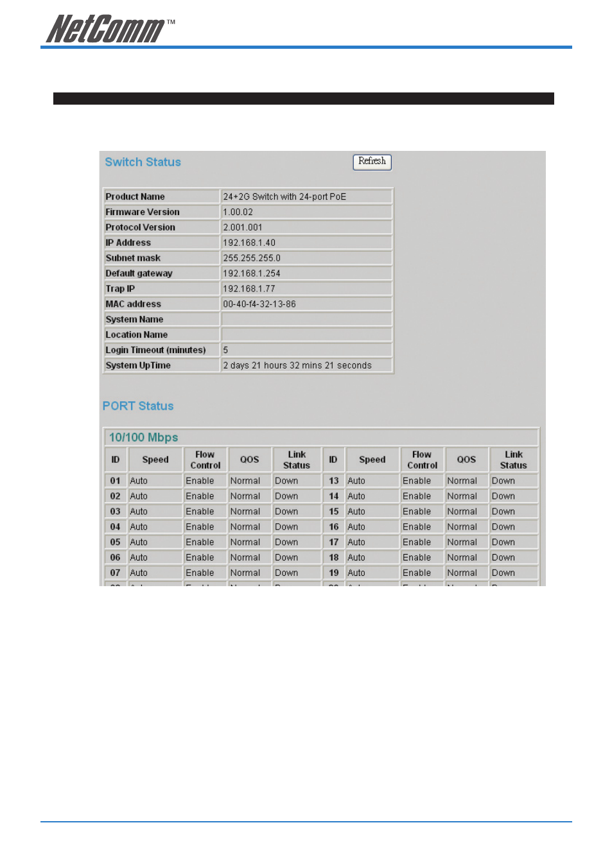Image resolution: width=612 pixels, height=868 pixels.
Task: Click the Refresh button
Action: (x=372, y=162)
